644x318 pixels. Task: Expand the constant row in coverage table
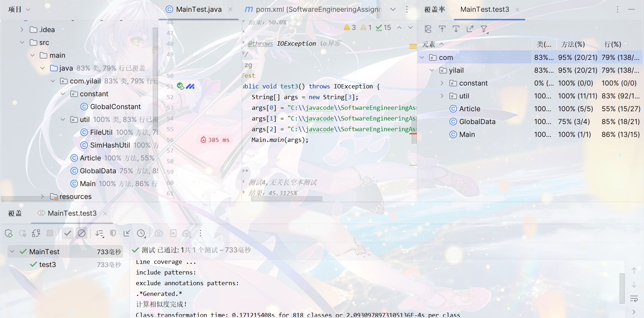[442, 83]
